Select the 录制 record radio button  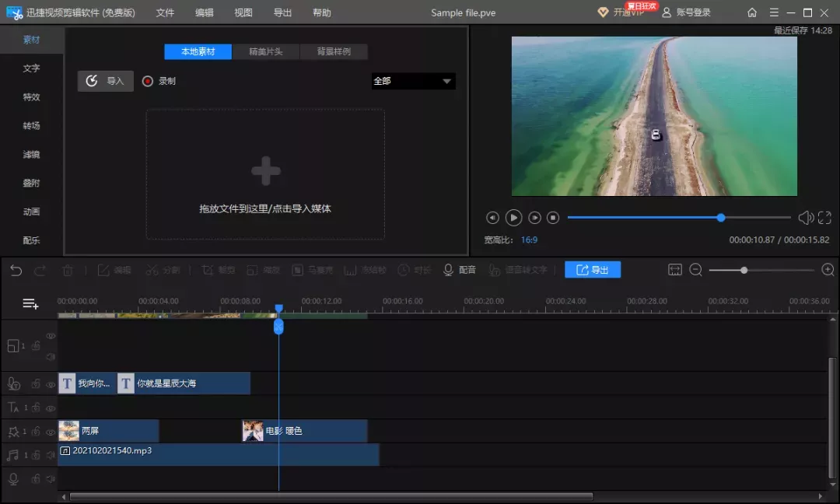click(x=147, y=81)
